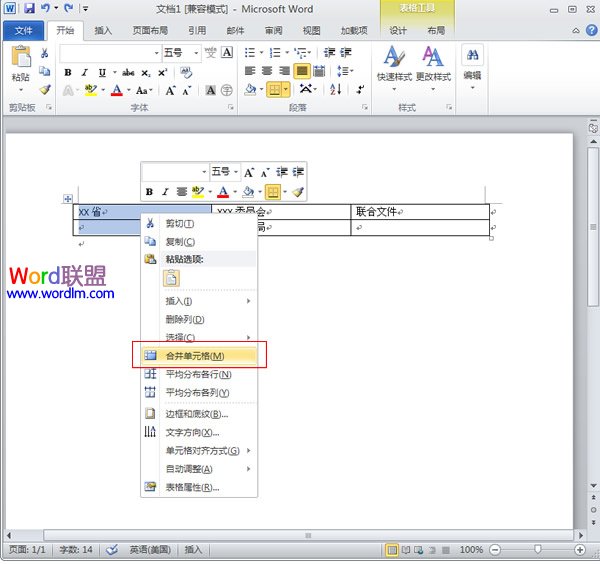
Task: Click the Superscript x² icon
Action: [163, 73]
